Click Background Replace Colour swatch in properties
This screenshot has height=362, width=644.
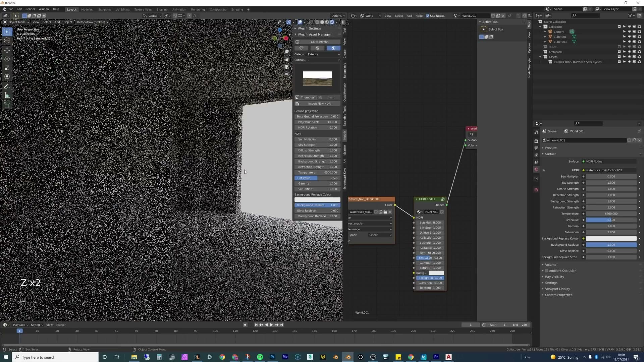click(611, 239)
